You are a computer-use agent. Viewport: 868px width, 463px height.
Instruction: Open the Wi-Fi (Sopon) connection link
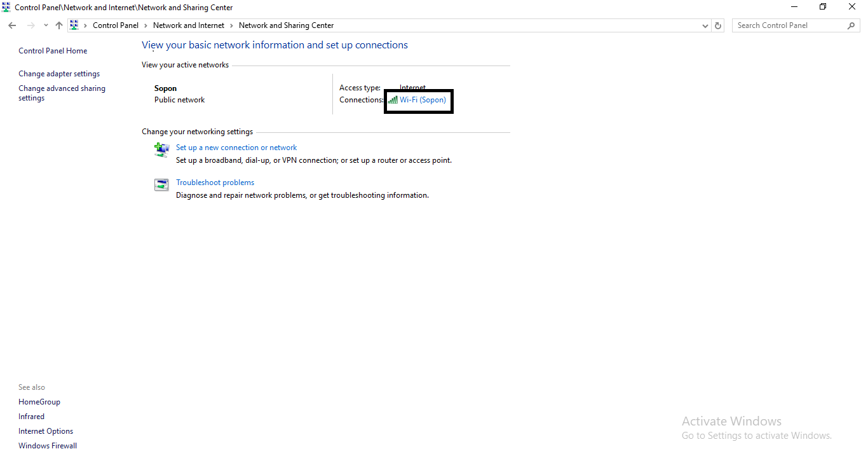[423, 100]
